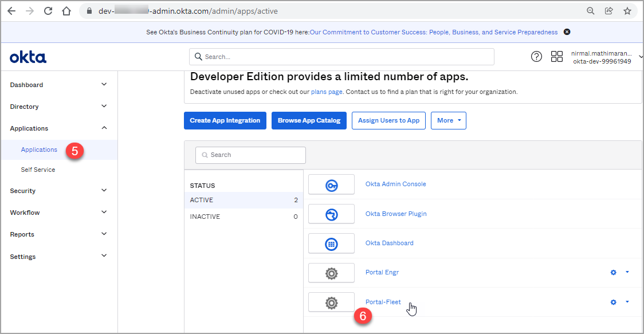Open browser home page icon
The height and width of the screenshot is (334, 644).
click(x=66, y=11)
